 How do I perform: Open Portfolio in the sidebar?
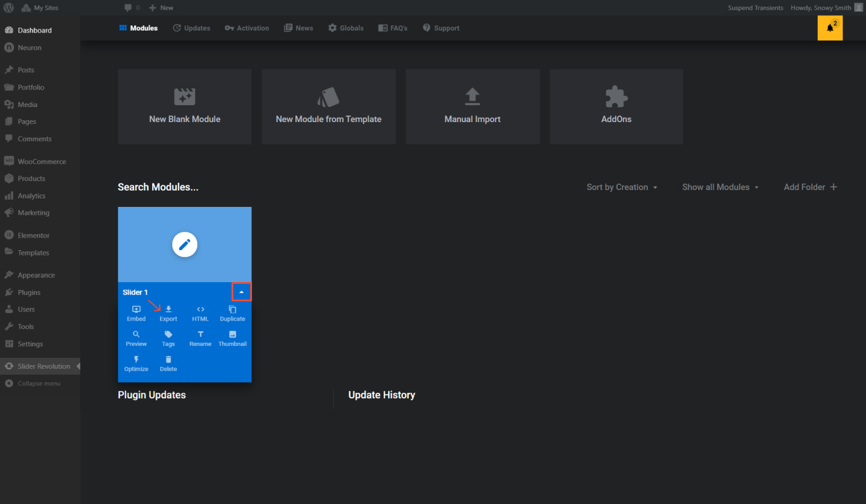point(40,87)
